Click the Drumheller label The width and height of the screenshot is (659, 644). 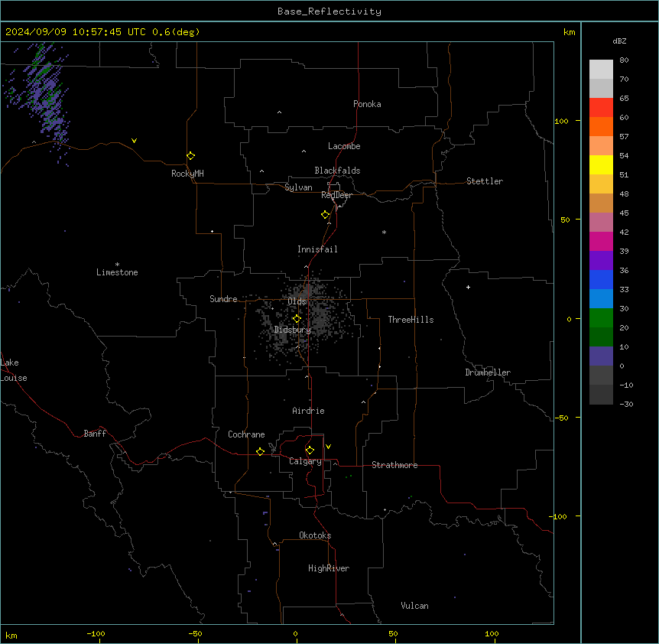pos(488,372)
